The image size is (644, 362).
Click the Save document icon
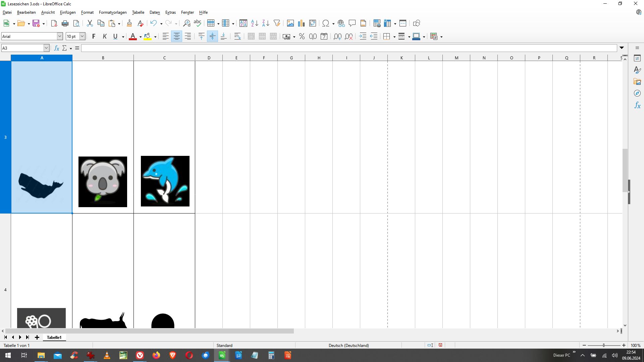coord(36,23)
